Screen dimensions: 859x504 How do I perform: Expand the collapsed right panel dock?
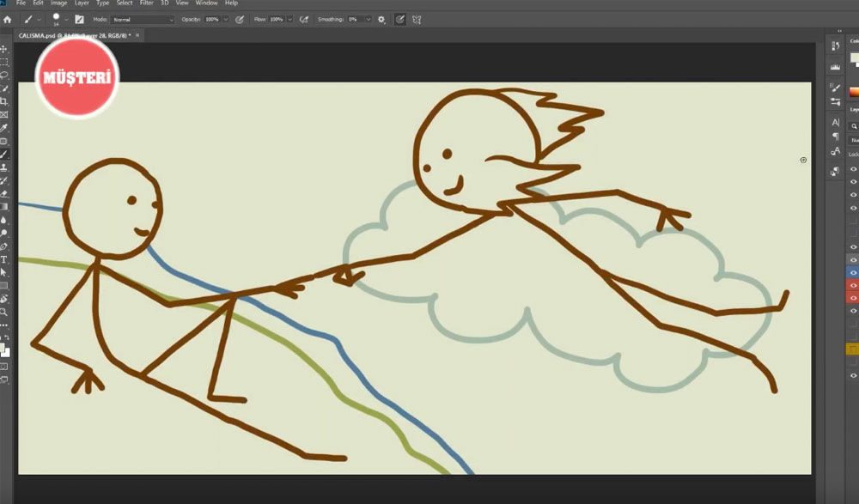tap(839, 31)
